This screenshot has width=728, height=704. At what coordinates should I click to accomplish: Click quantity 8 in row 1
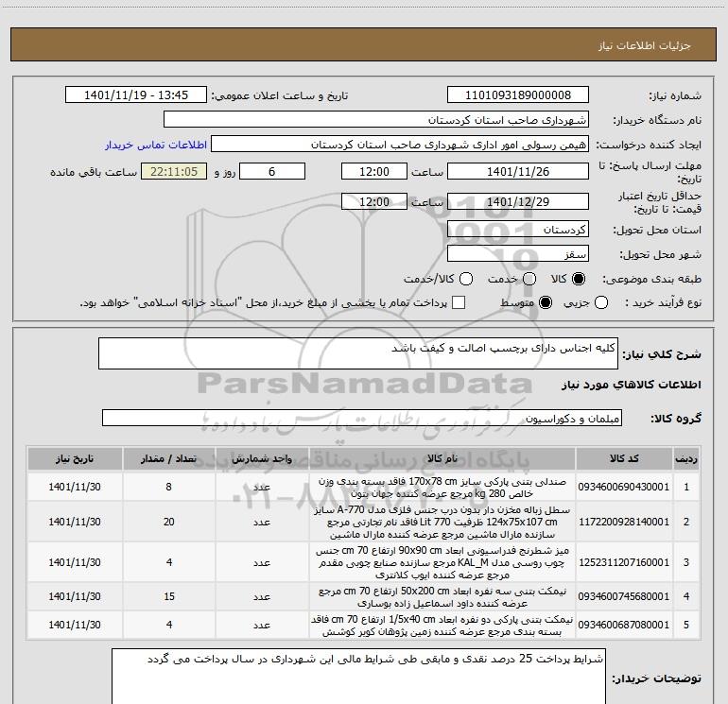(x=168, y=487)
